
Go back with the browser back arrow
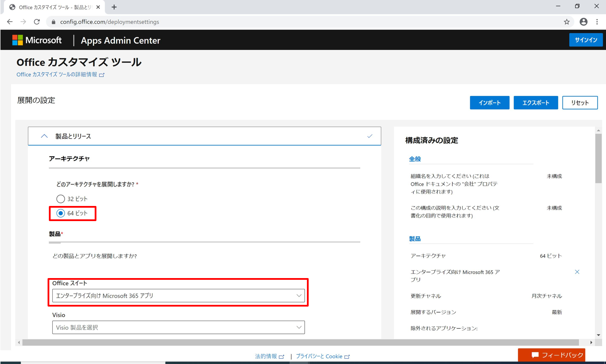(x=10, y=22)
